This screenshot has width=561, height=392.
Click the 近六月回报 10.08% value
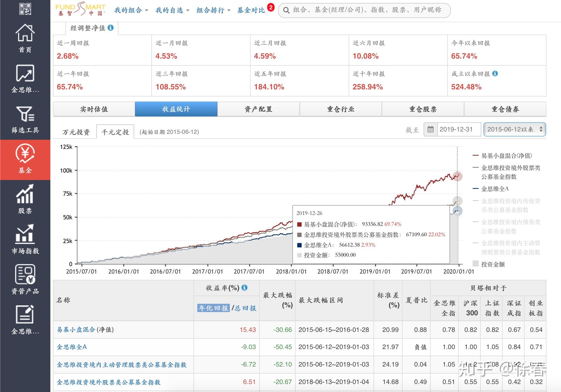point(366,56)
